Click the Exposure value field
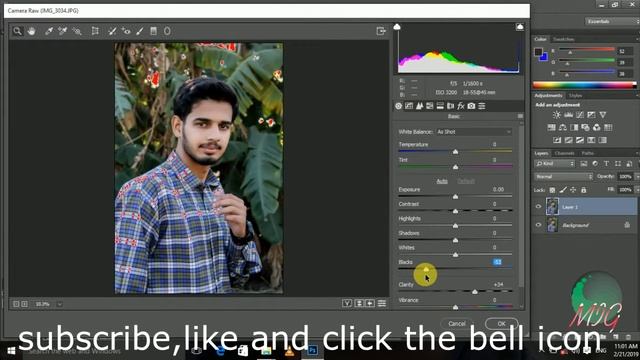 (498, 189)
